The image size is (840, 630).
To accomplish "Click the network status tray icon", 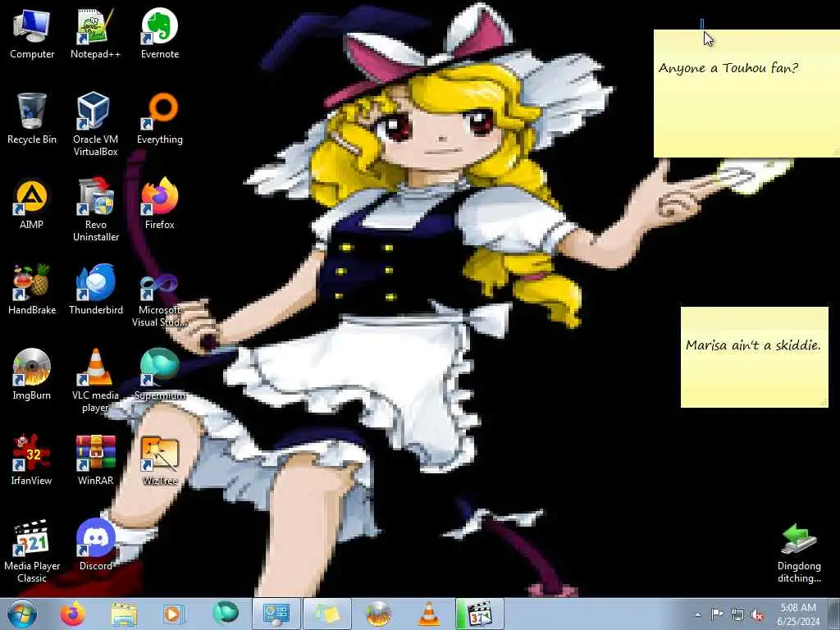I will pos(737,614).
